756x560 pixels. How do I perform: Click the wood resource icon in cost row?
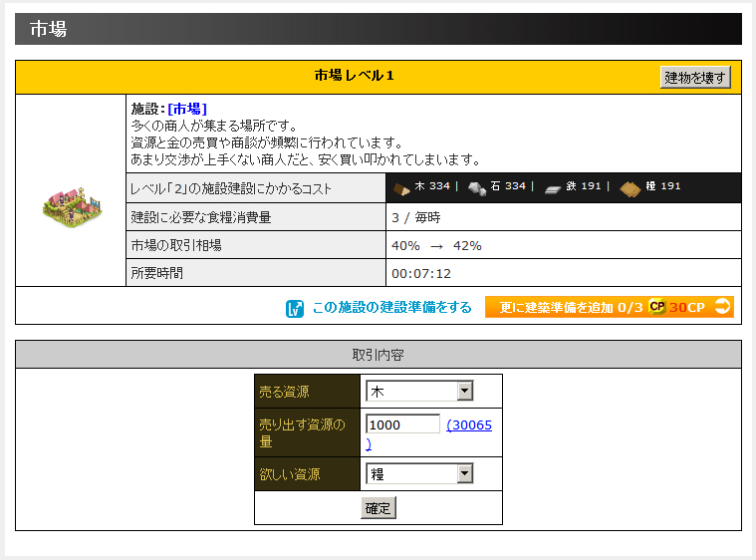tap(401, 188)
